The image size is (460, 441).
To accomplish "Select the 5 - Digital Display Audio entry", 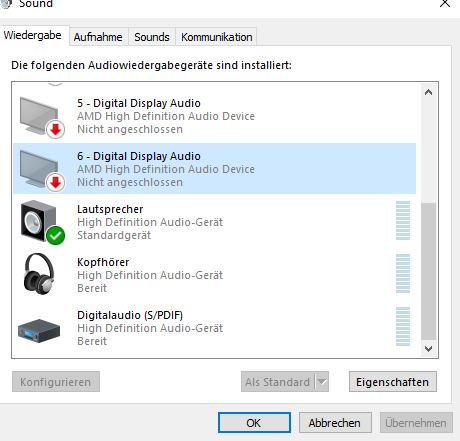I will (x=215, y=116).
